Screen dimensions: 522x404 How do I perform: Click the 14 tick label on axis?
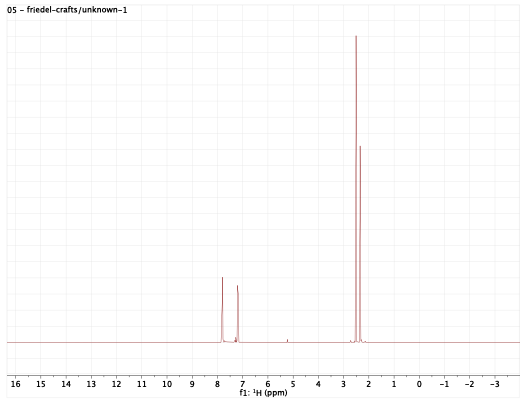[66, 384]
